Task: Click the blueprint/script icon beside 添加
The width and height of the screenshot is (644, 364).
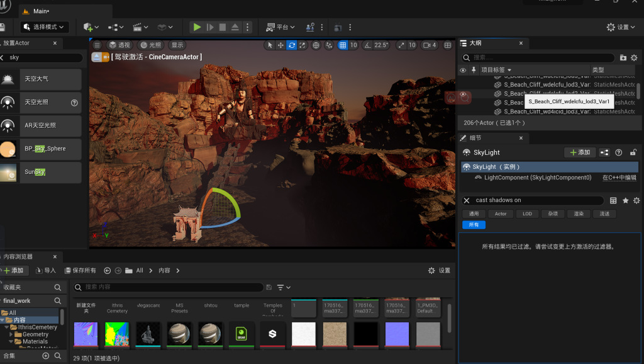Action: (x=604, y=152)
